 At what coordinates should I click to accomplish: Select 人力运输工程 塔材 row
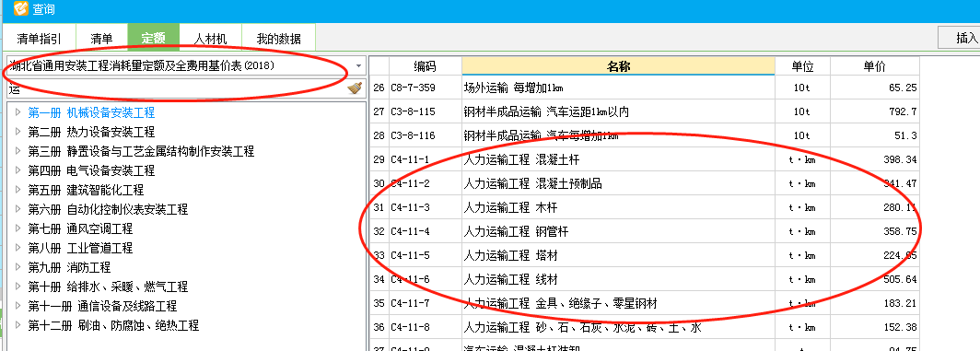tap(644, 255)
